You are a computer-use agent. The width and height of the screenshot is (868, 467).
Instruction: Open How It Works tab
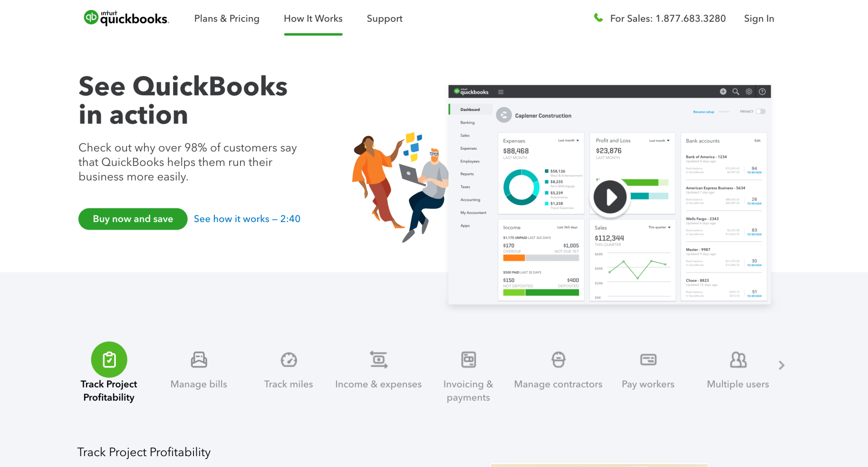pyautogui.click(x=313, y=19)
